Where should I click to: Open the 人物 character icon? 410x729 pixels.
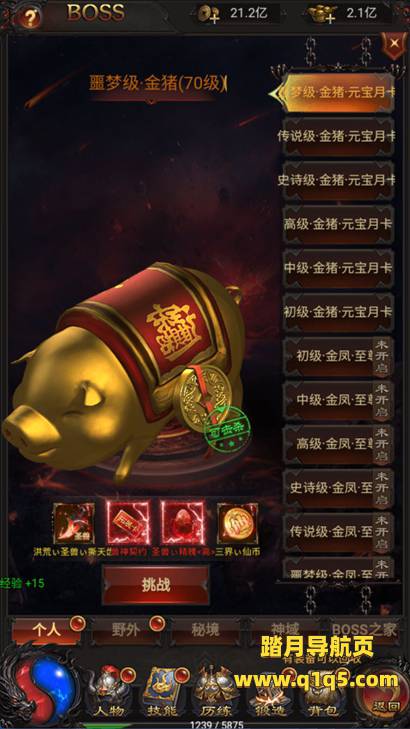click(109, 694)
